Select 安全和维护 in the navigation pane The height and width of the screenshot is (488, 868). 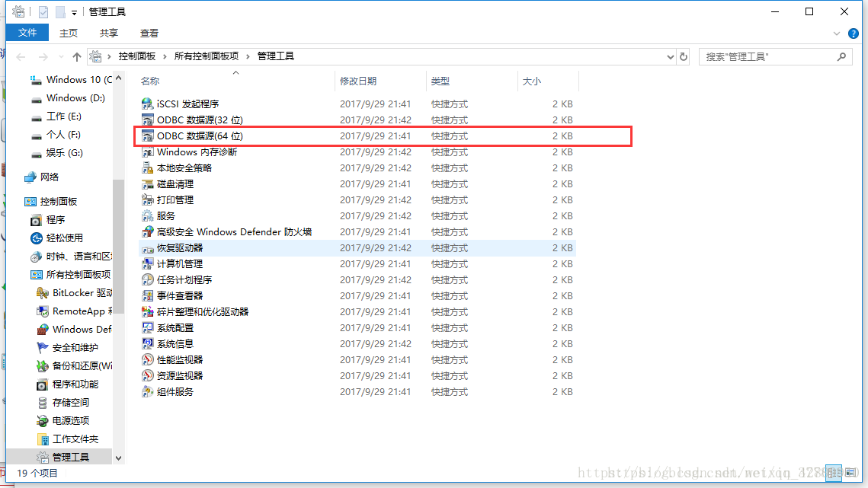[68, 347]
